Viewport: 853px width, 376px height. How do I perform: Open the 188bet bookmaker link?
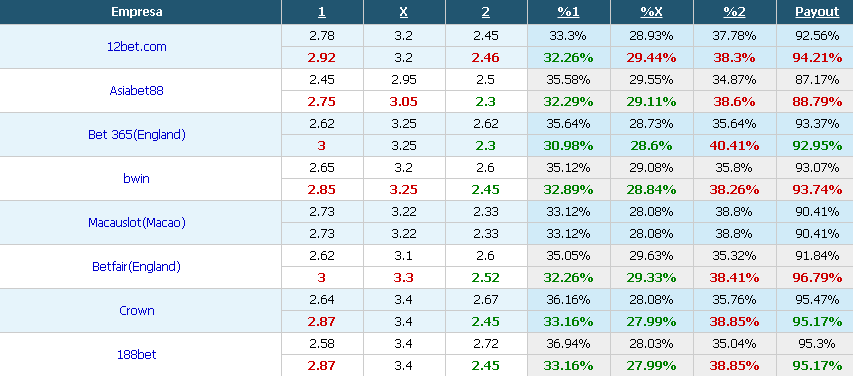(x=137, y=355)
